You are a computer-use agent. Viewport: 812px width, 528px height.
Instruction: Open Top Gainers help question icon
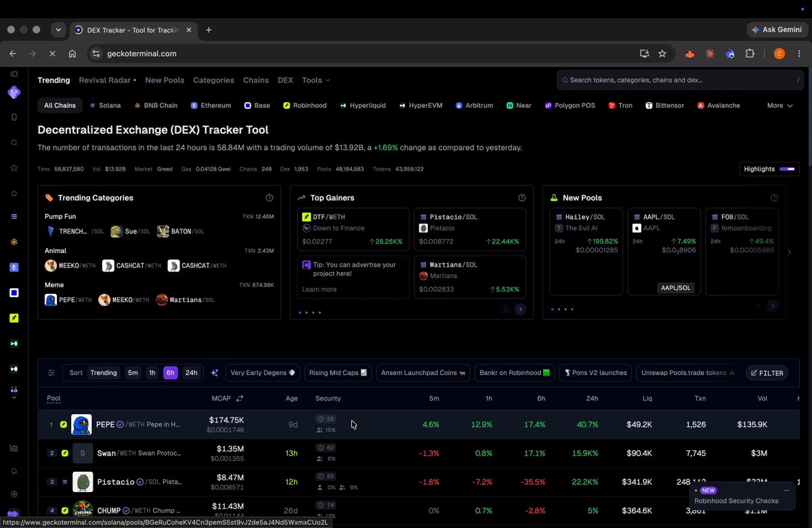[521, 198]
